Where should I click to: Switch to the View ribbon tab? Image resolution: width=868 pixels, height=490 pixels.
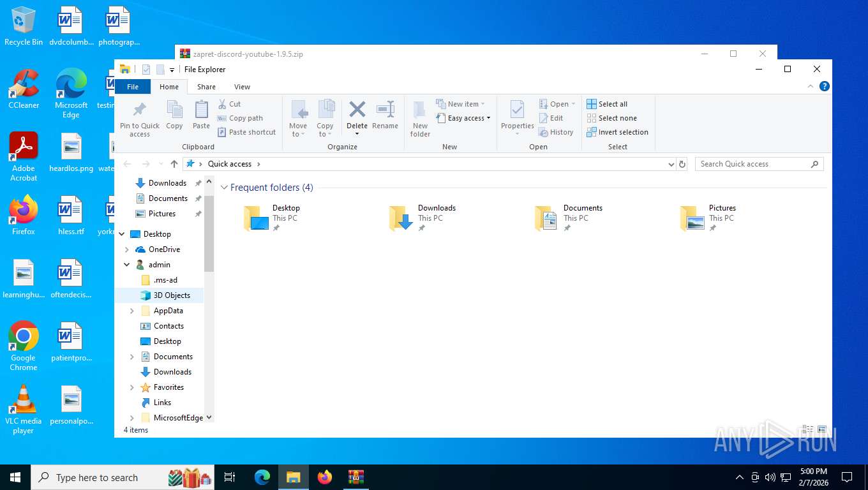point(242,87)
